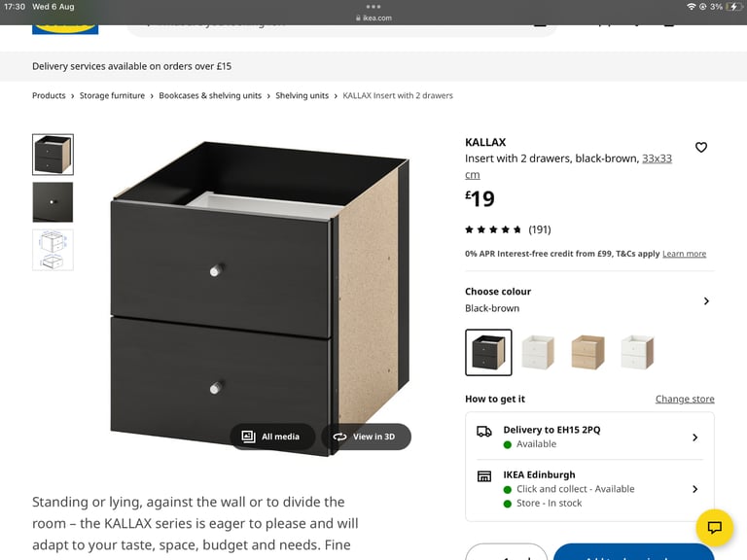Go to Storage furniture breadcrumb

point(112,95)
